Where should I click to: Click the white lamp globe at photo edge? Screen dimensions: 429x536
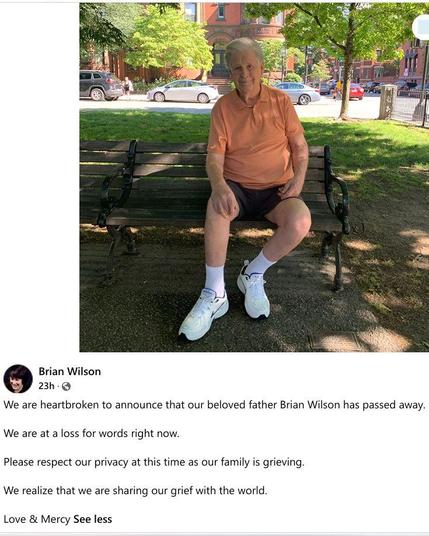pos(421,27)
